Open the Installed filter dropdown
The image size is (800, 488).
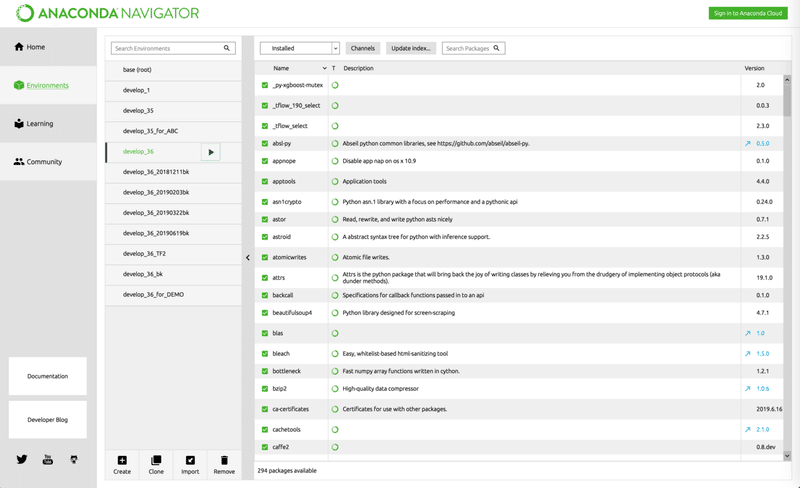(300, 48)
